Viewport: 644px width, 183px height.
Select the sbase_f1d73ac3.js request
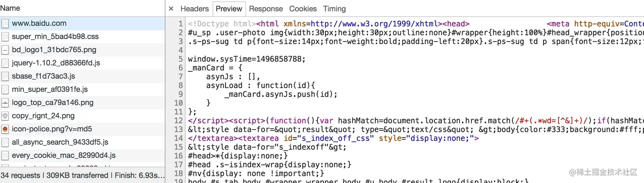(x=82, y=76)
